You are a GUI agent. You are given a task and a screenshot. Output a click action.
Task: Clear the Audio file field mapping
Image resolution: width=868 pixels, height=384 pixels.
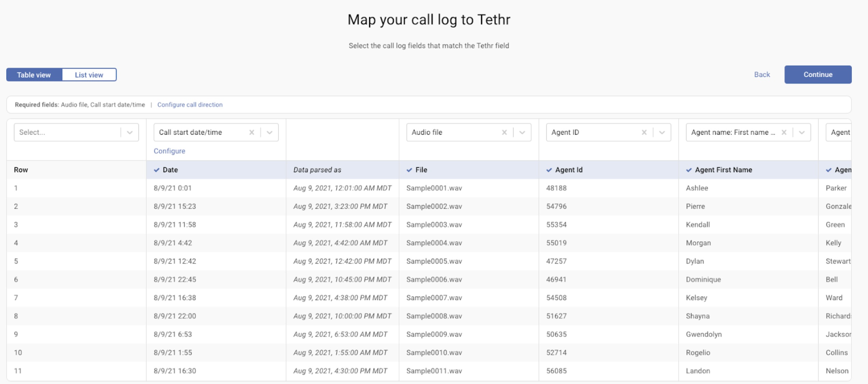[504, 132]
